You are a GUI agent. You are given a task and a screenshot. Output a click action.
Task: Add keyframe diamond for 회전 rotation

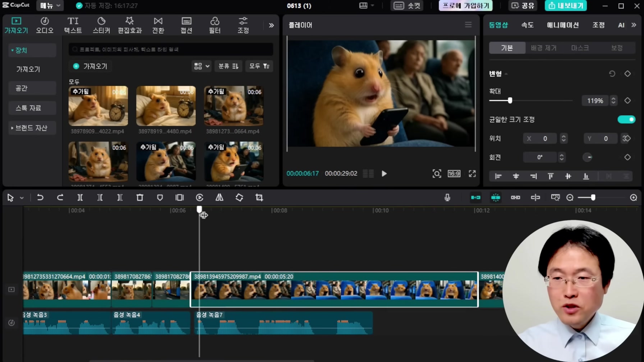627,157
